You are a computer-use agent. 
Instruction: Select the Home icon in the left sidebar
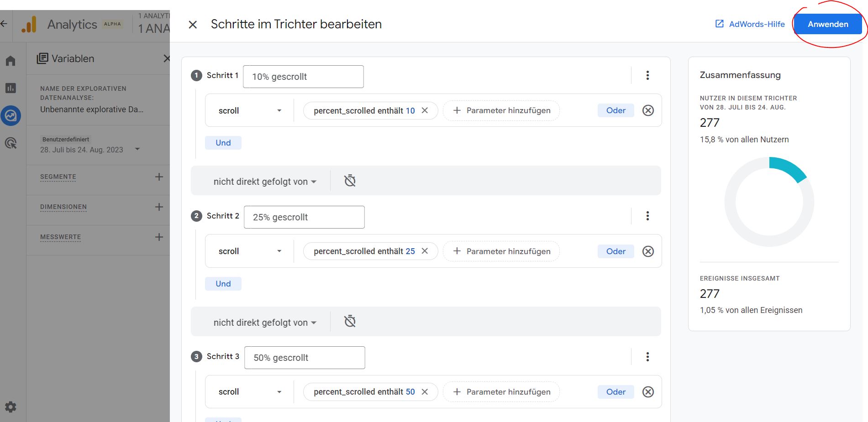tap(11, 60)
